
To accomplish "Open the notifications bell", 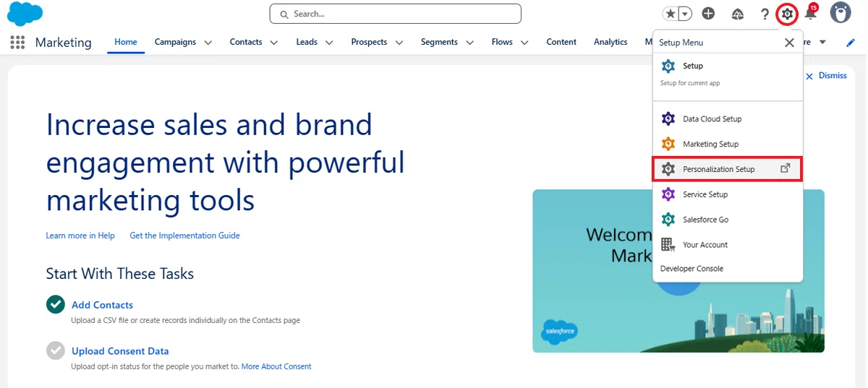I will pyautogui.click(x=810, y=14).
